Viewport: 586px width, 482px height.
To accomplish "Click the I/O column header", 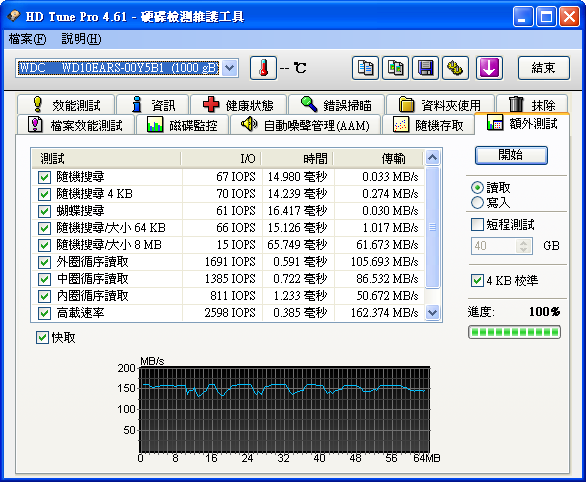I will (x=221, y=158).
